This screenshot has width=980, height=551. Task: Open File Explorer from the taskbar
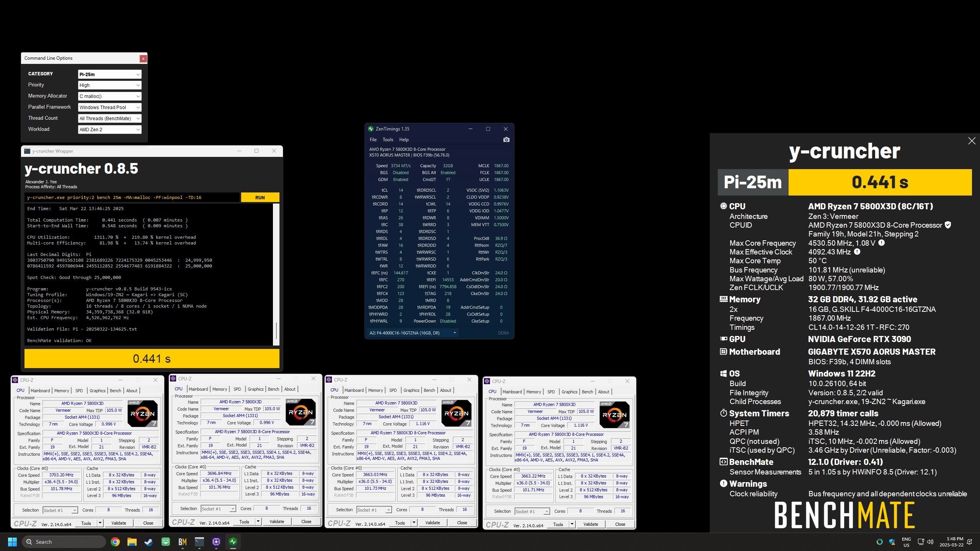point(132,542)
